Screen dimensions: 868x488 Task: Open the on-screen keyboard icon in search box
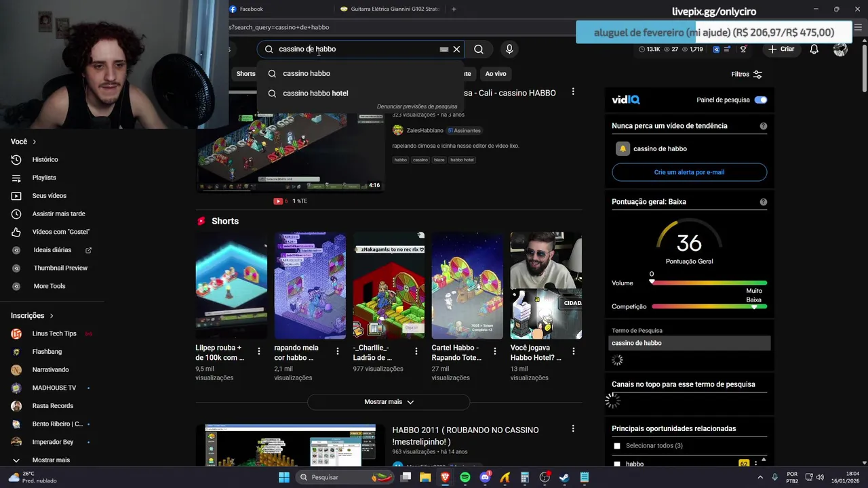click(x=444, y=49)
